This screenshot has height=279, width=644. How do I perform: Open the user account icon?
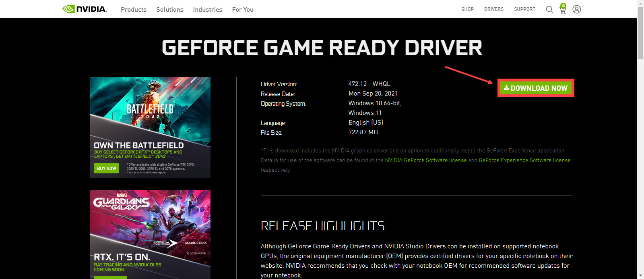[x=577, y=9]
